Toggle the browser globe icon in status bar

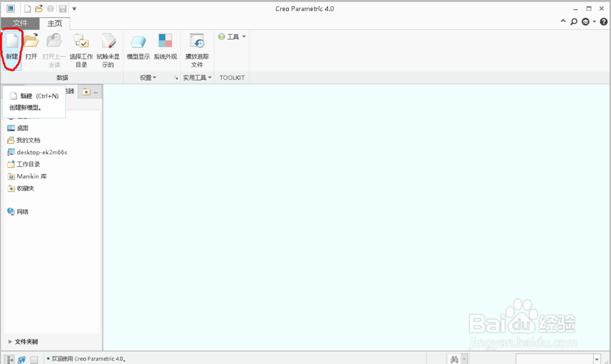(22, 359)
